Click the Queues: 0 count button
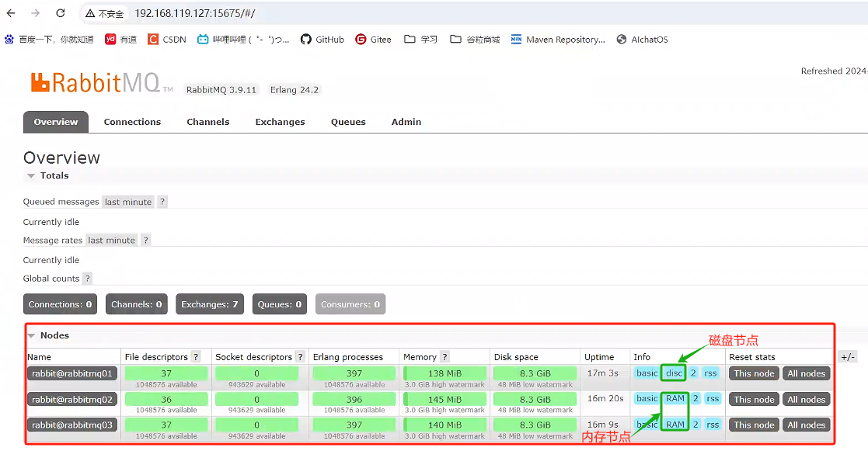Screen dimensions: 868x451 [280, 304]
